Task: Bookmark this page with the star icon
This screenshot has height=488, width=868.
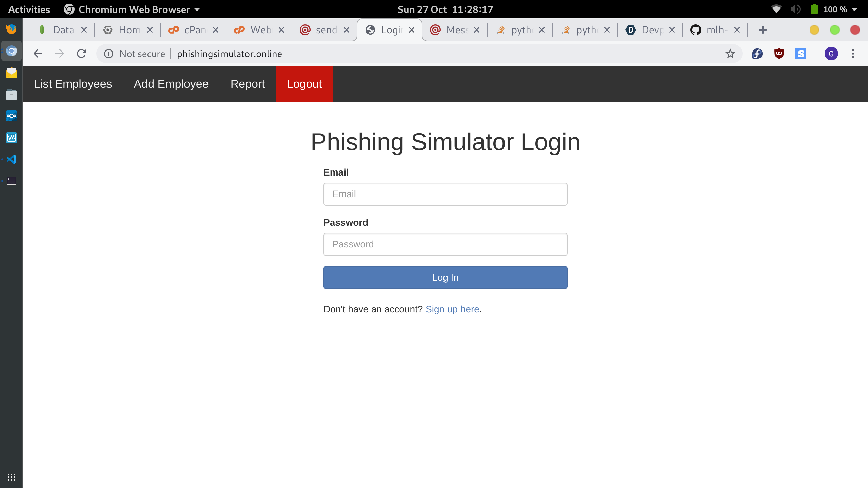Action: 730,54
